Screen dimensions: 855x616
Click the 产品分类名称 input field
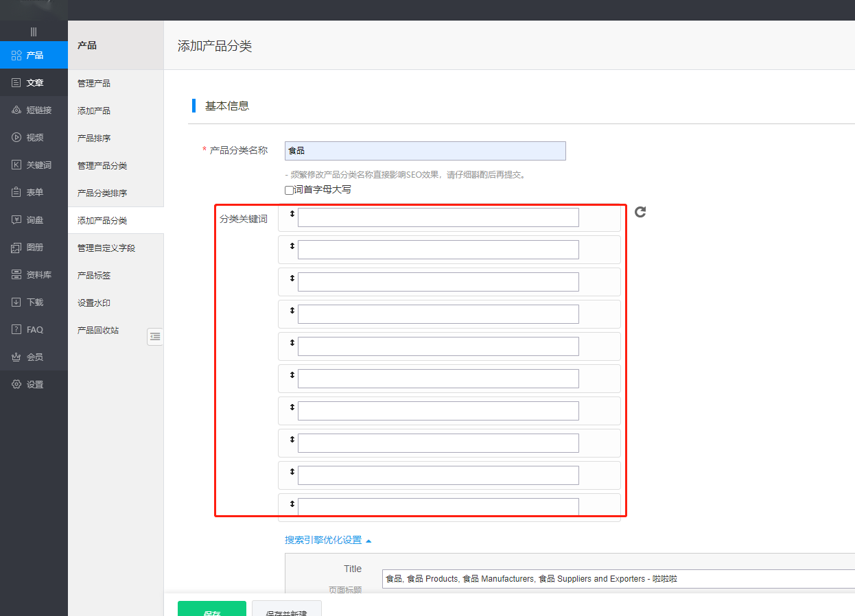point(425,151)
